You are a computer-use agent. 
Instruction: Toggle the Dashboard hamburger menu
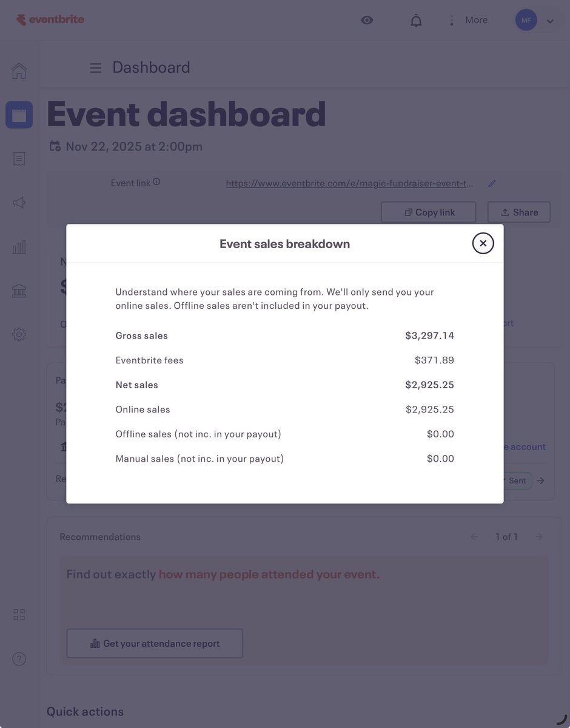pos(96,68)
